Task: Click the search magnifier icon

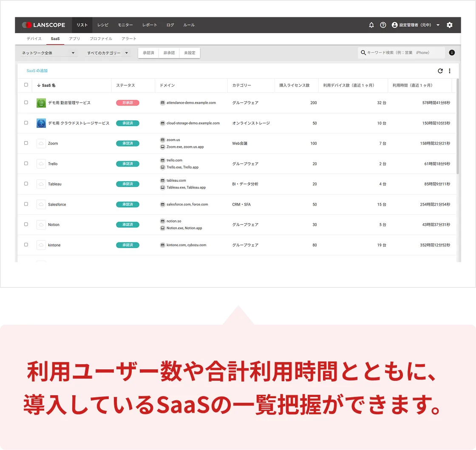Action: [363, 53]
